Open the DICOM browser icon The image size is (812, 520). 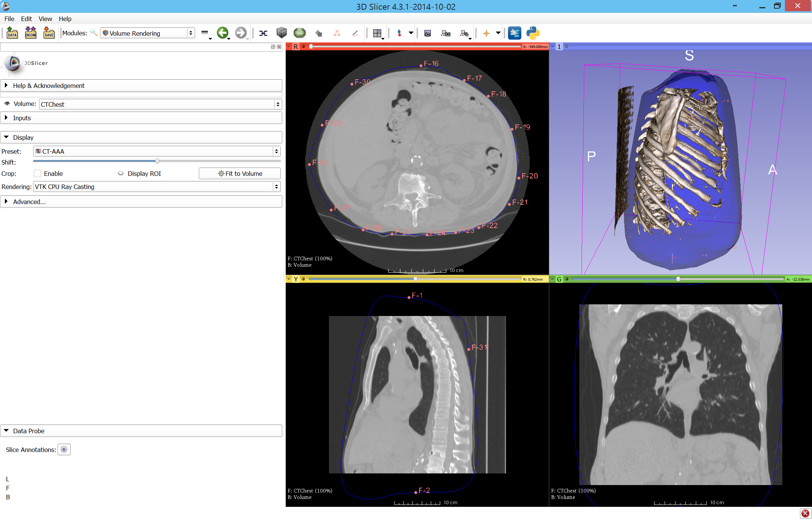30,33
